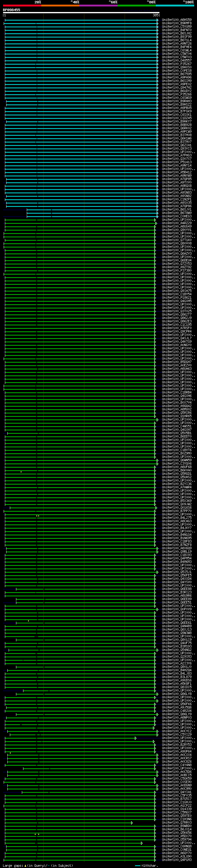This screenshot has height=868, width=197.
Task: Open hit UniRef100_Q7T1K0
Action: 177,240
